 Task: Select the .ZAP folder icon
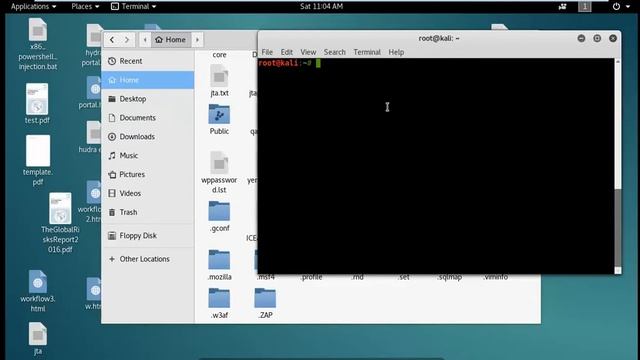(265, 298)
